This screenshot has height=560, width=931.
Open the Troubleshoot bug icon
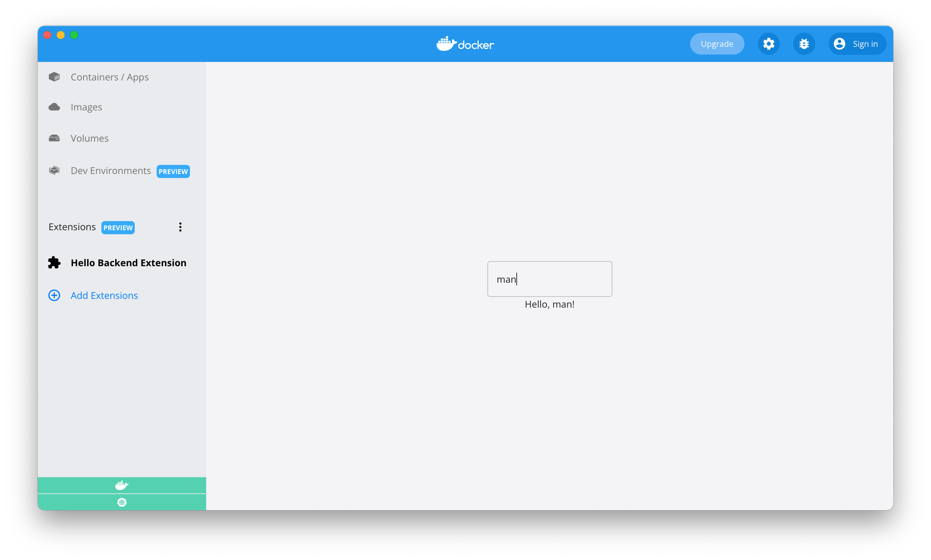tap(804, 44)
